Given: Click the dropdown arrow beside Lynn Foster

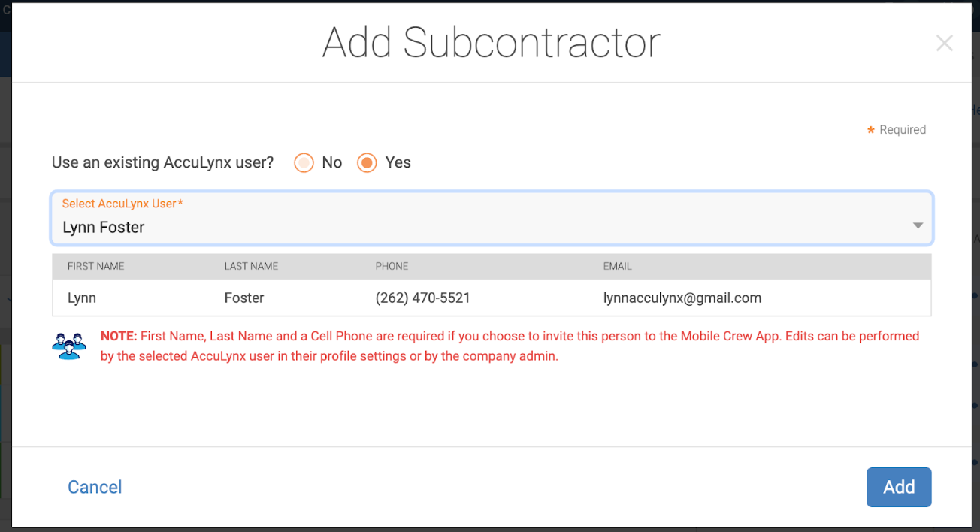Looking at the screenshot, I should point(918,226).
